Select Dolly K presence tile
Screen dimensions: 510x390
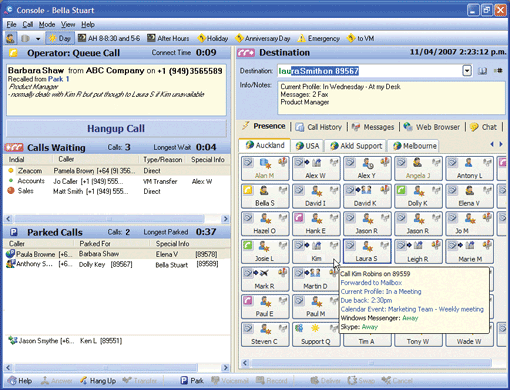point(418,196)
